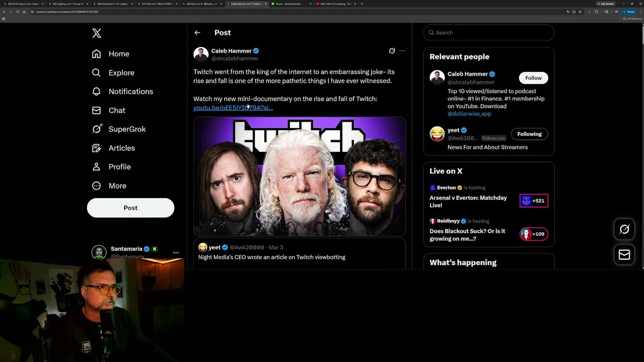644x362 pixels.
Task: Click the Following button for yeet
Action: click(529, 134)
